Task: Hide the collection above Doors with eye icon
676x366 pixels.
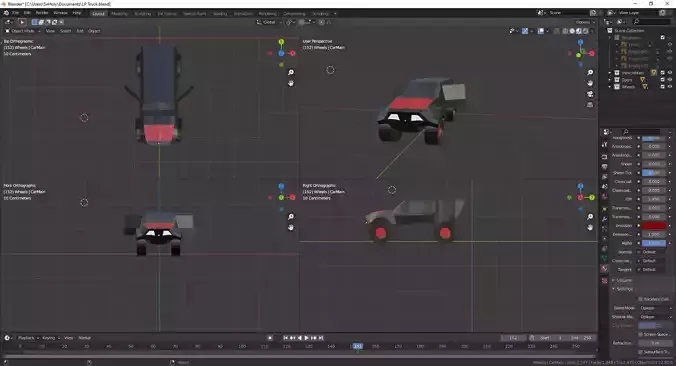Action: (x=670, y=73)
